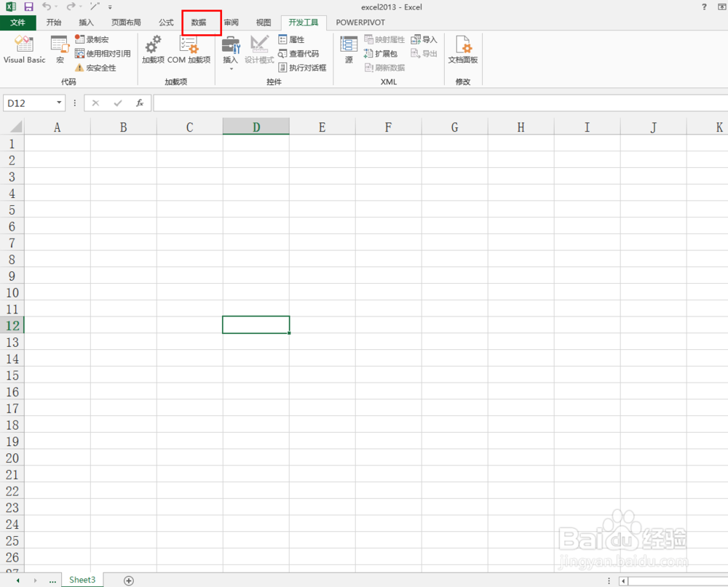
Task: Redo the last undone action
Action: click(x=71, y=7)
